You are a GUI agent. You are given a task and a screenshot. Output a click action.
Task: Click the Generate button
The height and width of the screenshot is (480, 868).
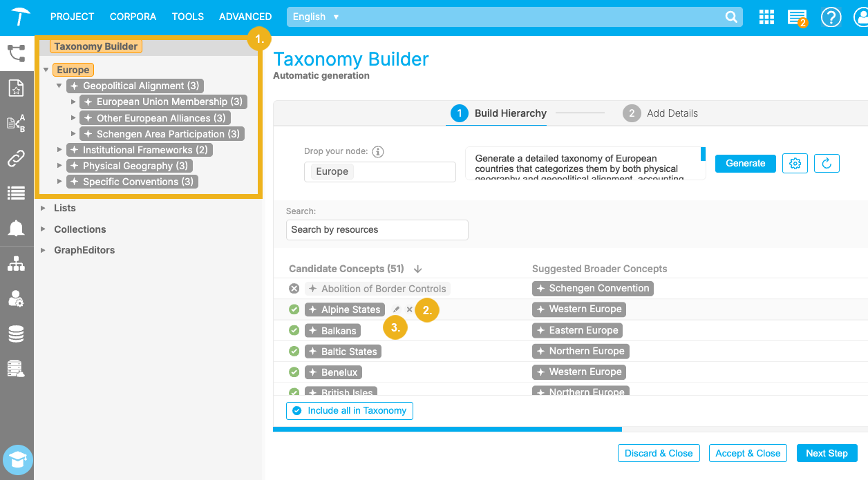745,164
